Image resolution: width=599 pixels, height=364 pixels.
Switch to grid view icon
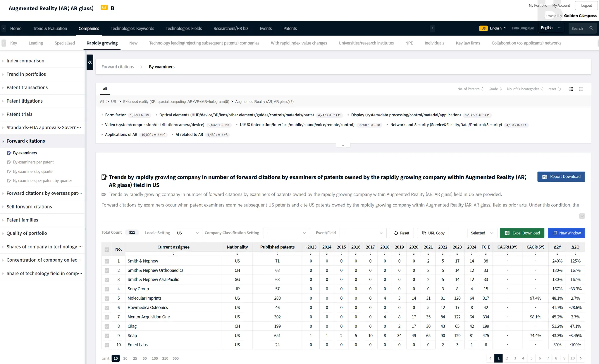click(x=571, y=89)
